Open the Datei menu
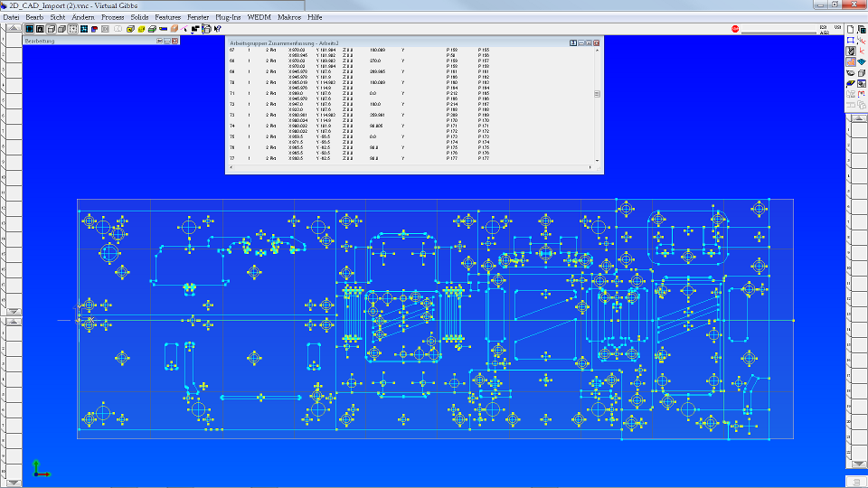This screenshot has width=868, height=488. [x=11, y=17]
